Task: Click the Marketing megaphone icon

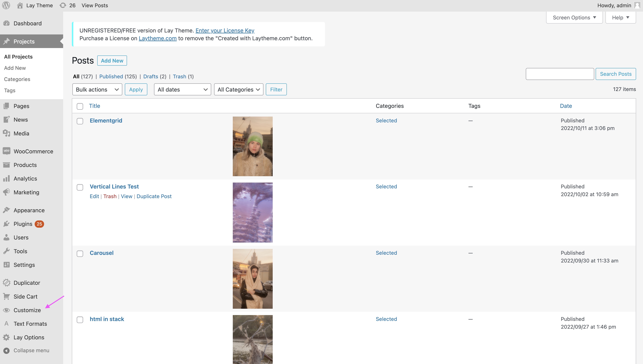Action: click(x=7, y=192)
